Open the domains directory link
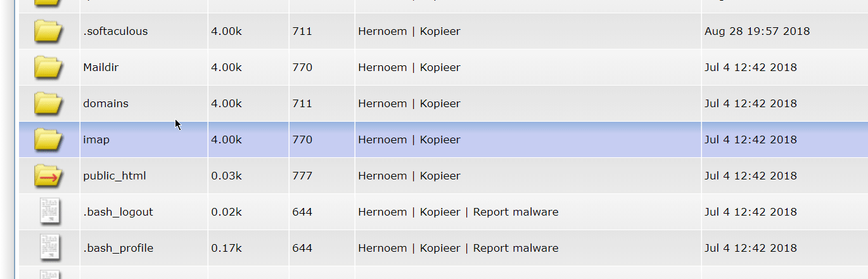Viewport: 868px width, 279px height. 106,103
